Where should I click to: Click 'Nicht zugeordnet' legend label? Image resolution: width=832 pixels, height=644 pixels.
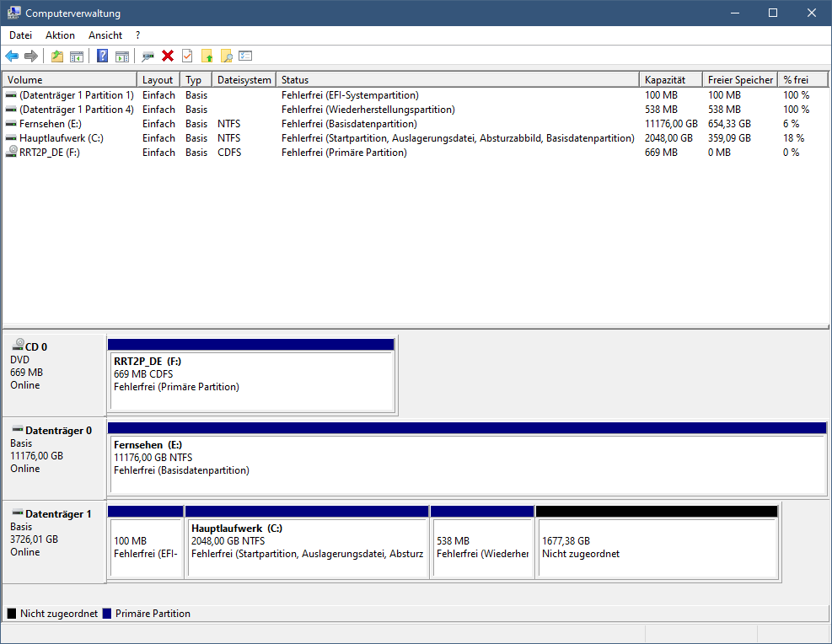pos(59,613)
